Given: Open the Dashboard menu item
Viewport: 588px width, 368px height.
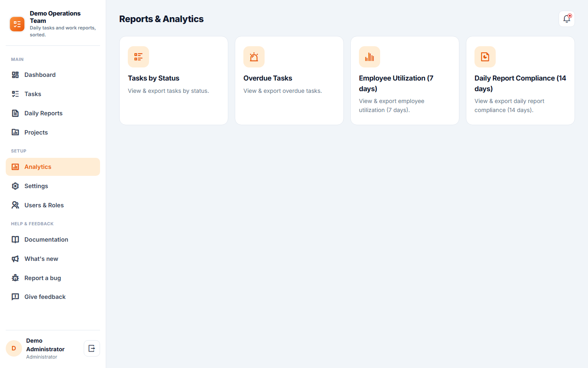Looking at the screenshot, I should 53,75.
